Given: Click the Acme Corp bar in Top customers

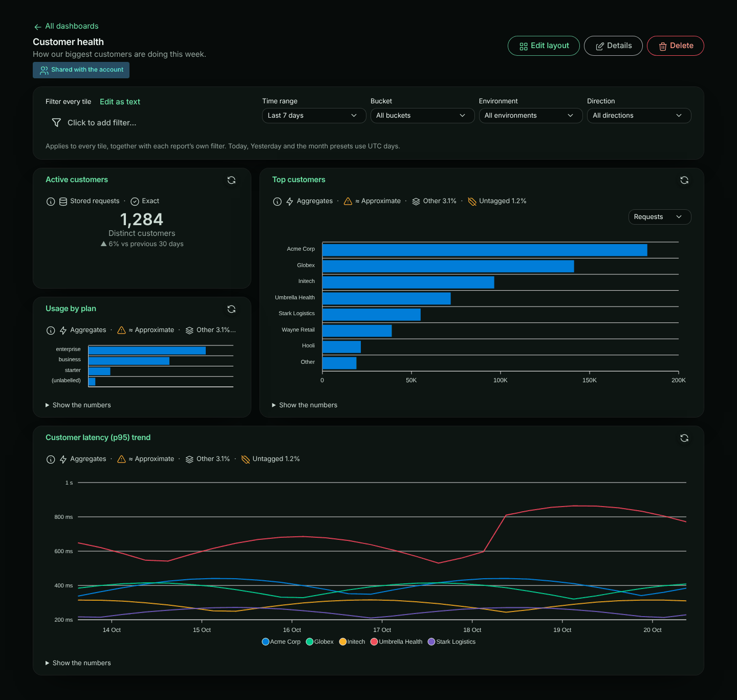Looking at the screenshot, I should (485, 250).
